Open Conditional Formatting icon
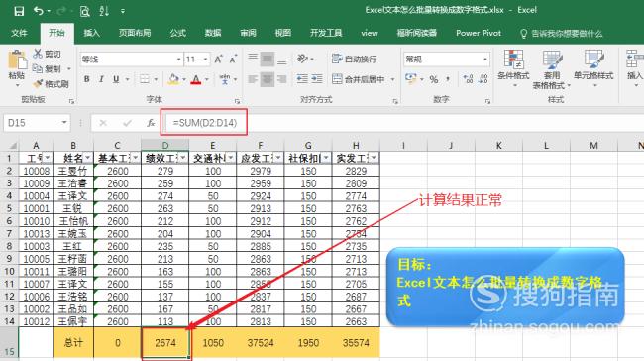 [513, 59]
